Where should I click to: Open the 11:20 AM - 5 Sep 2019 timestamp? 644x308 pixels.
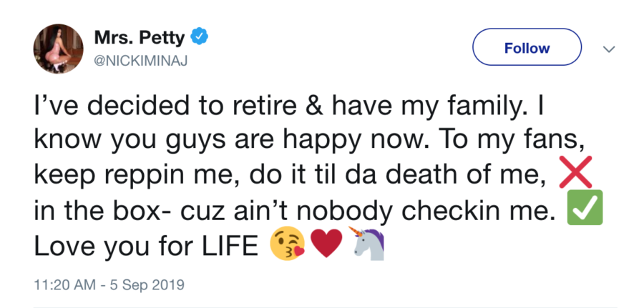point(109,284)
